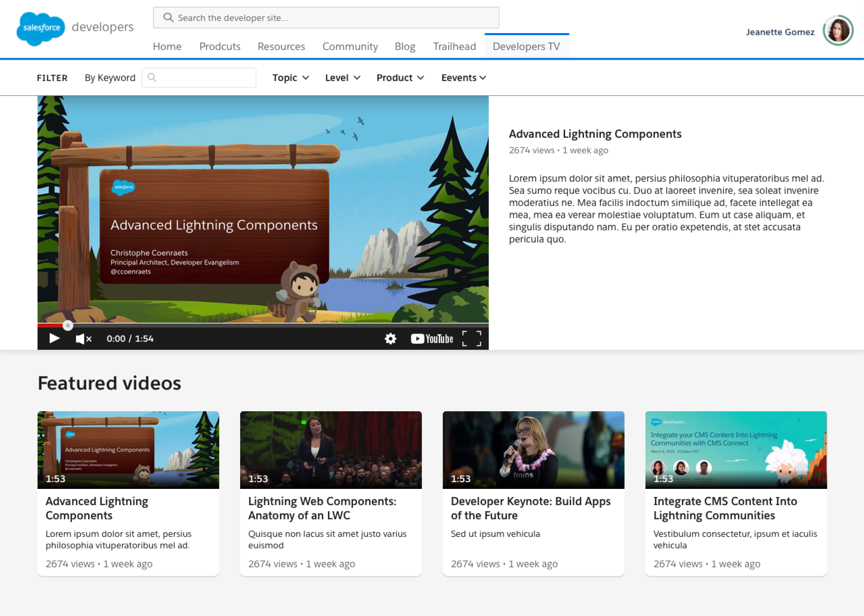Unmute the video with the speaker icon
Viewport: 864px width, 616px height.
point(84,339)
